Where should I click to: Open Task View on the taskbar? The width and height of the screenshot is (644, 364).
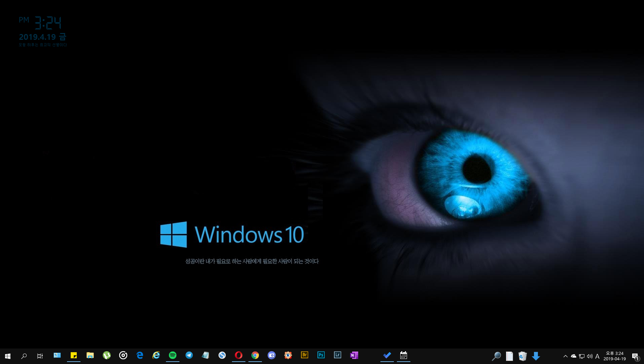pos(40,356)
